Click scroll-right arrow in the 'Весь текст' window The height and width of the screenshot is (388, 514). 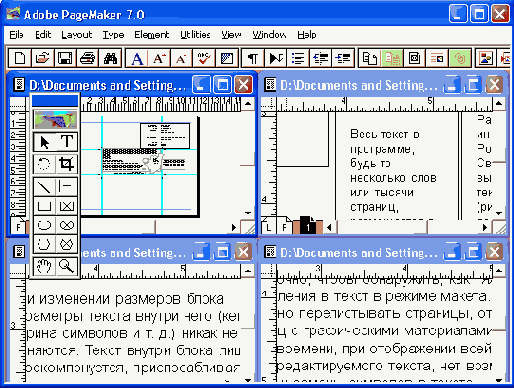[485, 227]
